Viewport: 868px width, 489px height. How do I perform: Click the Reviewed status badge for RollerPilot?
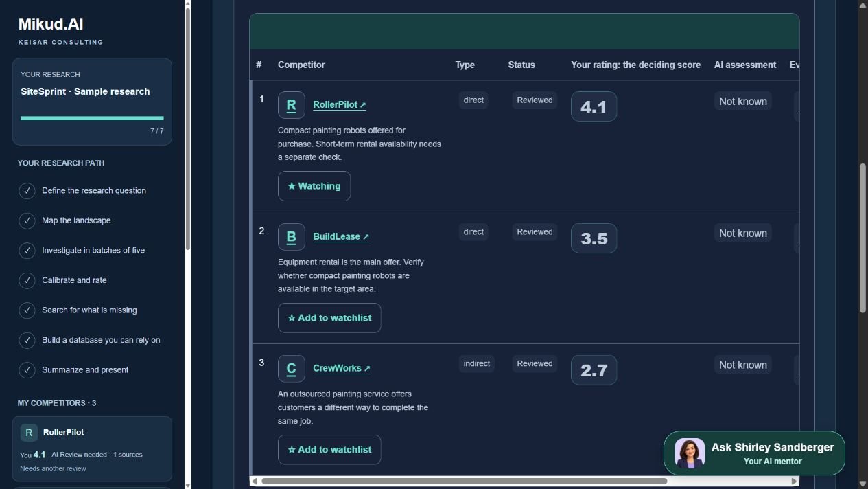pos(535,100)
